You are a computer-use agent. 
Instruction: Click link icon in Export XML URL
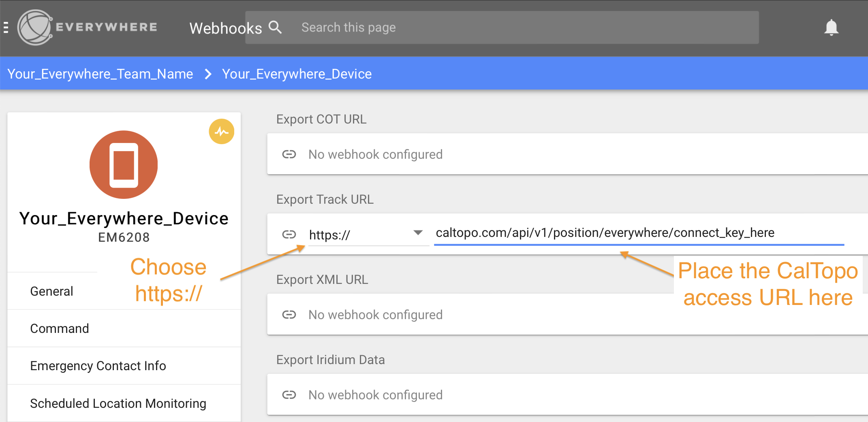tap(289, 315)
